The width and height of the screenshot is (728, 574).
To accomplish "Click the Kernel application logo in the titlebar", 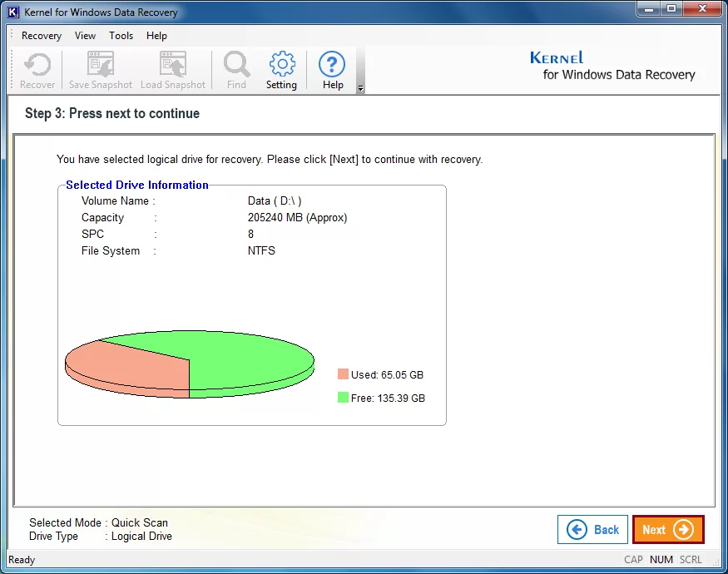I will [12, 12].
